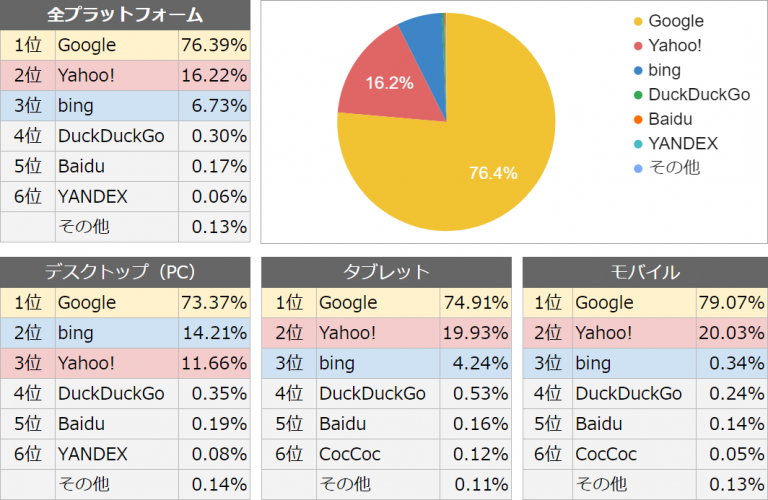Screen dimensions: 768x500
Task: Click the blue bing legend dot
Action: click(637, 71)
